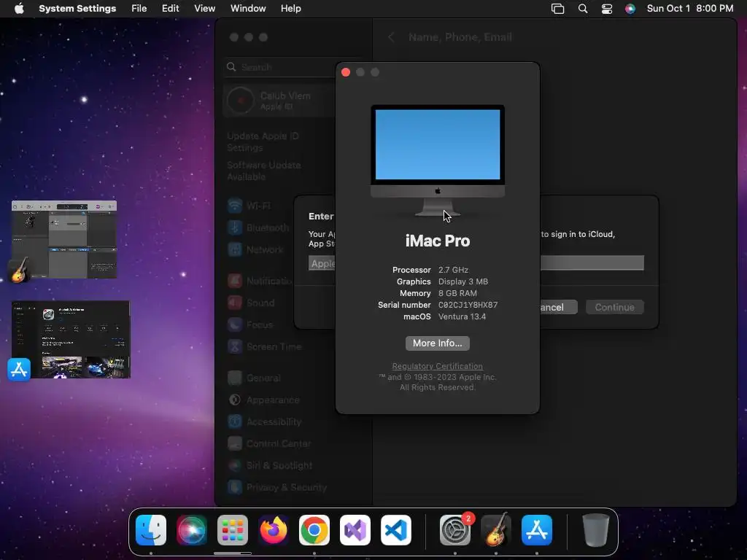Click the Continue button in sign-in dialog
Screen dimensions: 747x560
click(614, 307)
